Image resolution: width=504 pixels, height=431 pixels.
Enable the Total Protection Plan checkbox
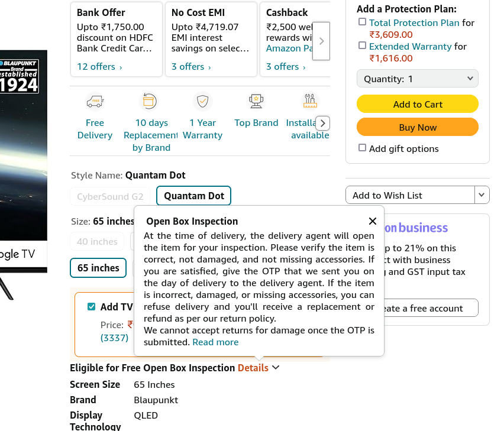point(362,22)
